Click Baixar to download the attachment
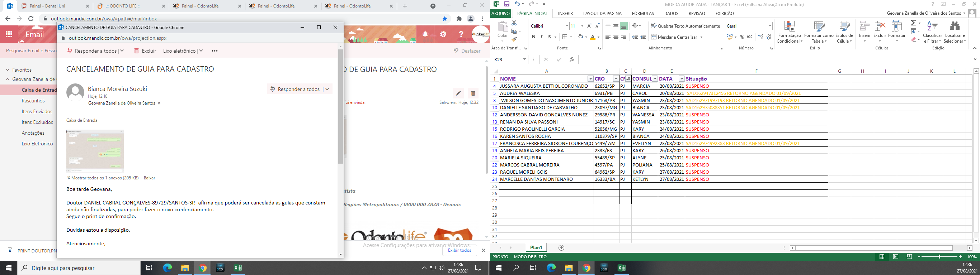The height and width of the screenshot is (275, 980). tap(149, 178)
